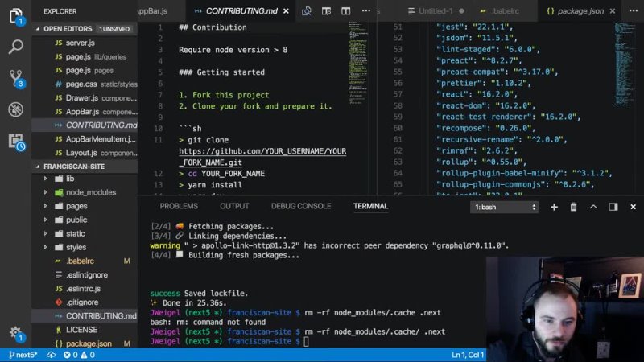Screen dimensions: 644x362
Task: Expand the node_modules folder
Action: pos(46,192)
